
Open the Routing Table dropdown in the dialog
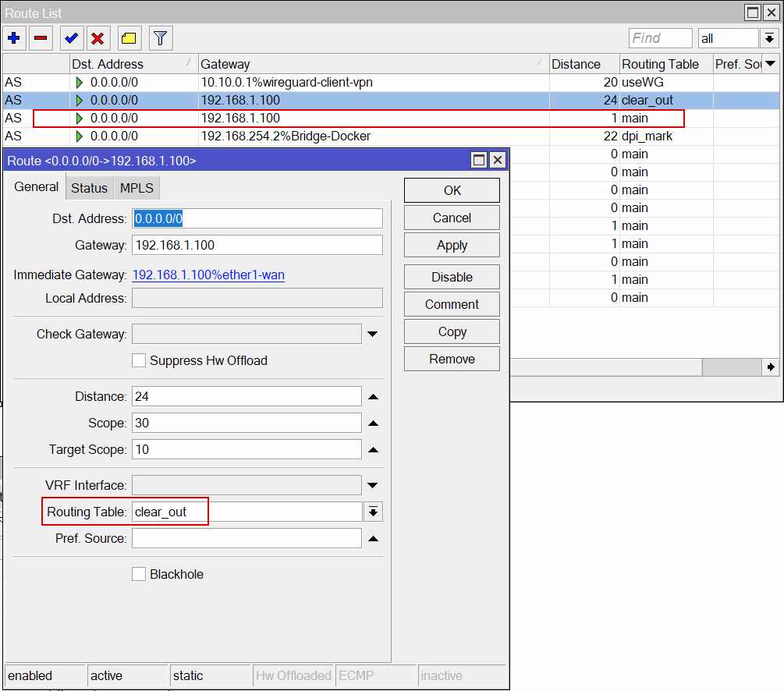coord(373,512)
